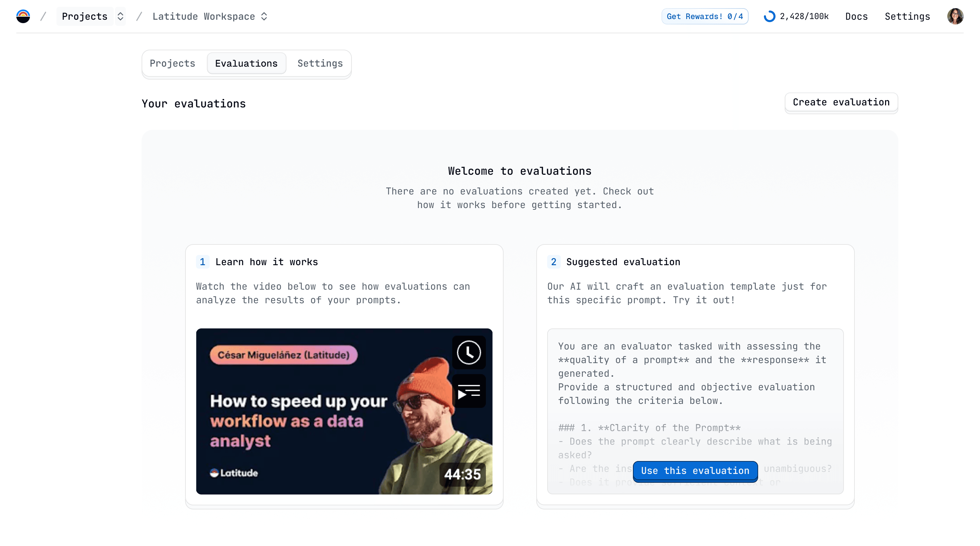Click the Create evaluation button

tap(841, 102)
